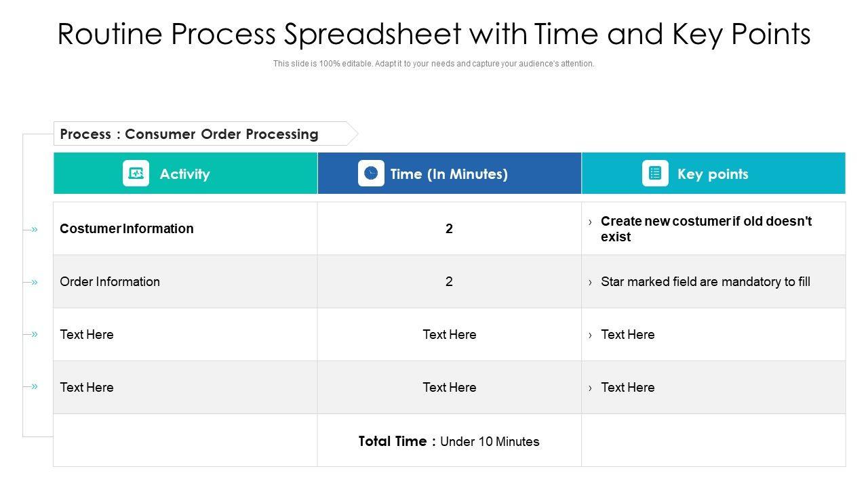This screenshot has height=488, width=868.
Task: Click the 'Star marked field are mandatory' text
Action: pos(705,282)
